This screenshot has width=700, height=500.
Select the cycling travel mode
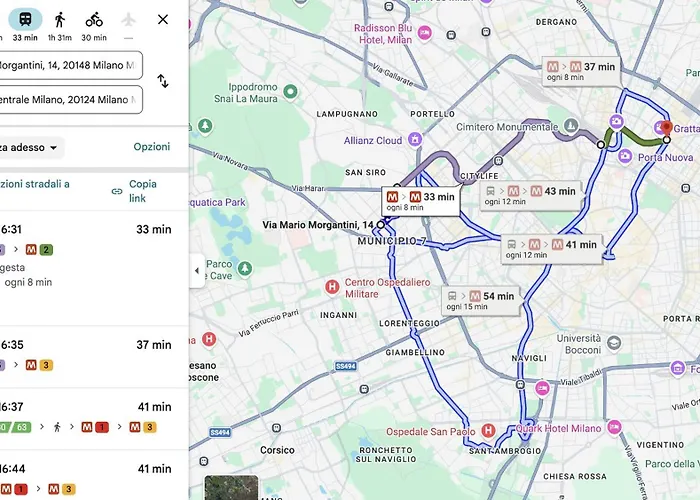pyautogui.click(x=94, y=25)
